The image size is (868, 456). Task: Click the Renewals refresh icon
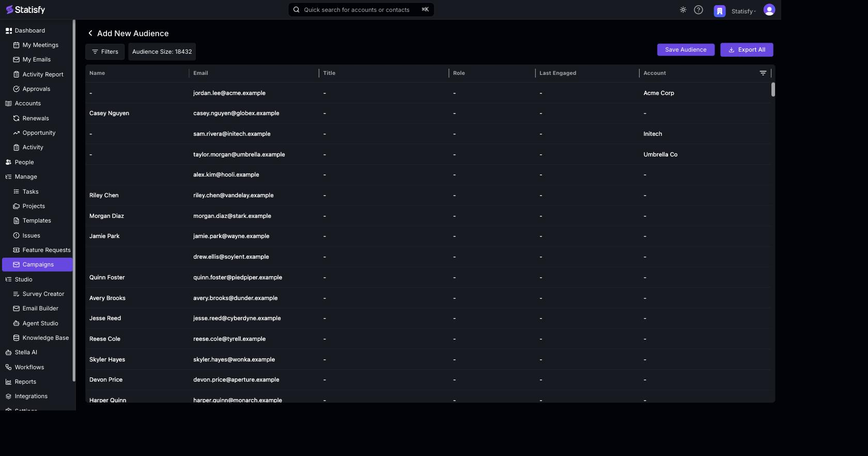click(x=16, y=118)
